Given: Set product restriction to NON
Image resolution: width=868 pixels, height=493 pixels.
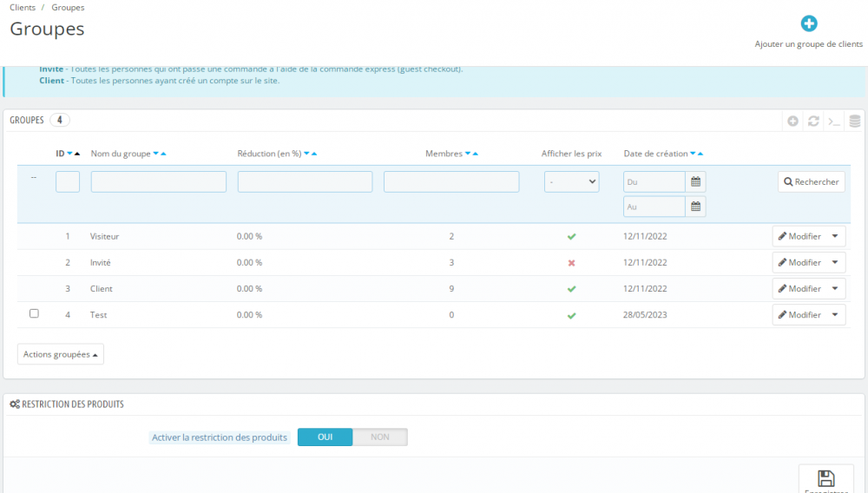Looking at the screenshot, I should tap(380, 437).
